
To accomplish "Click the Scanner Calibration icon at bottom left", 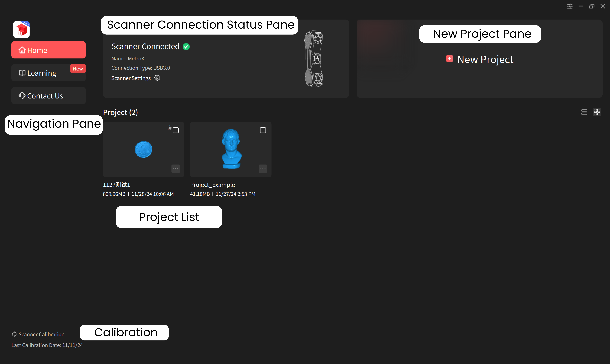I will pos(14,334).
